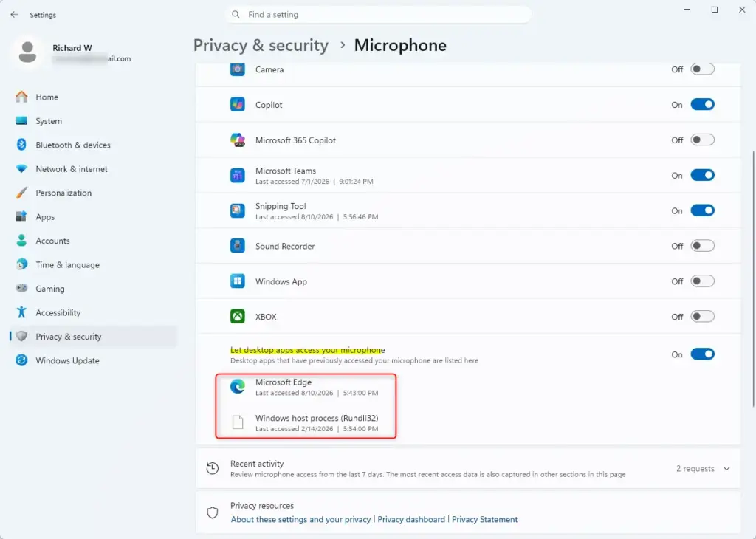Click the XBOX app icon

[x=237, y=317]
